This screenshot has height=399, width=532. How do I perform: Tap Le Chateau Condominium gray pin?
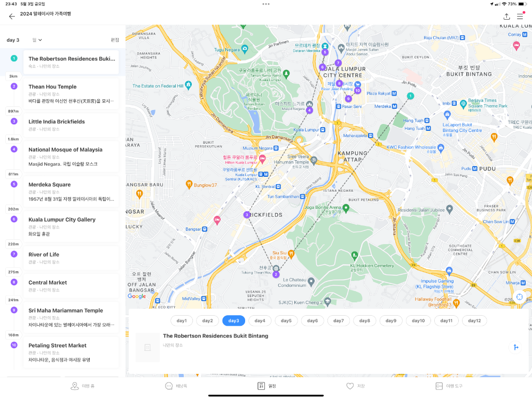click(311, 281)
